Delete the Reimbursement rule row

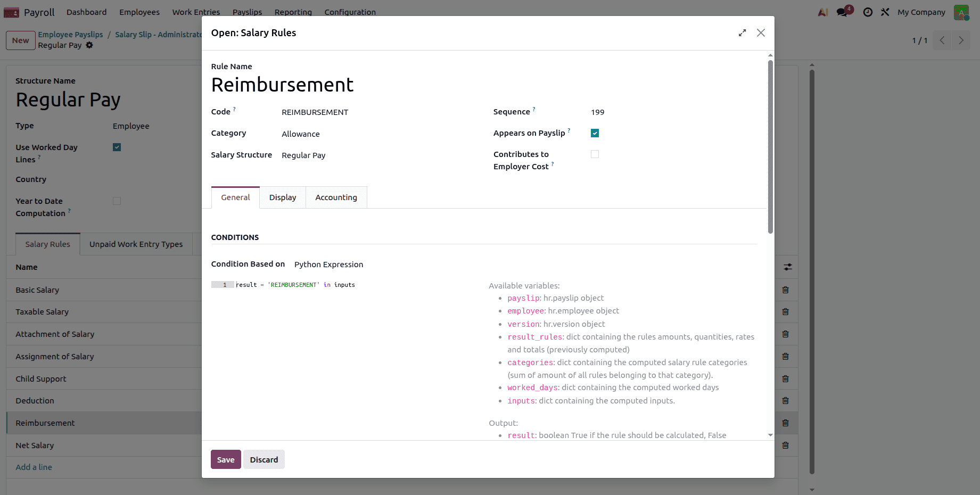point(785,423)
